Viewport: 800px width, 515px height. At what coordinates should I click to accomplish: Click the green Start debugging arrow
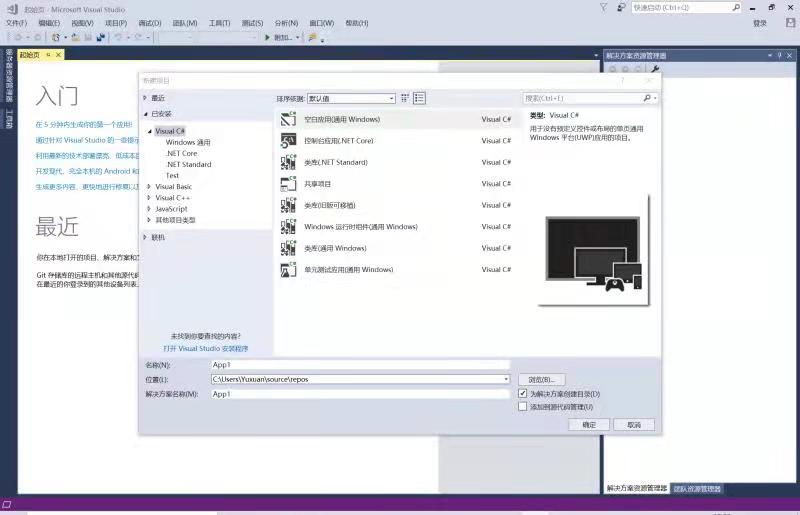point(267,37)
